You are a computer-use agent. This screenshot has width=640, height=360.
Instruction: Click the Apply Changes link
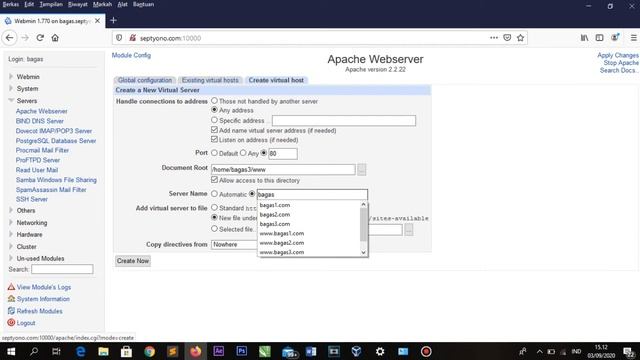click(618, 55)
